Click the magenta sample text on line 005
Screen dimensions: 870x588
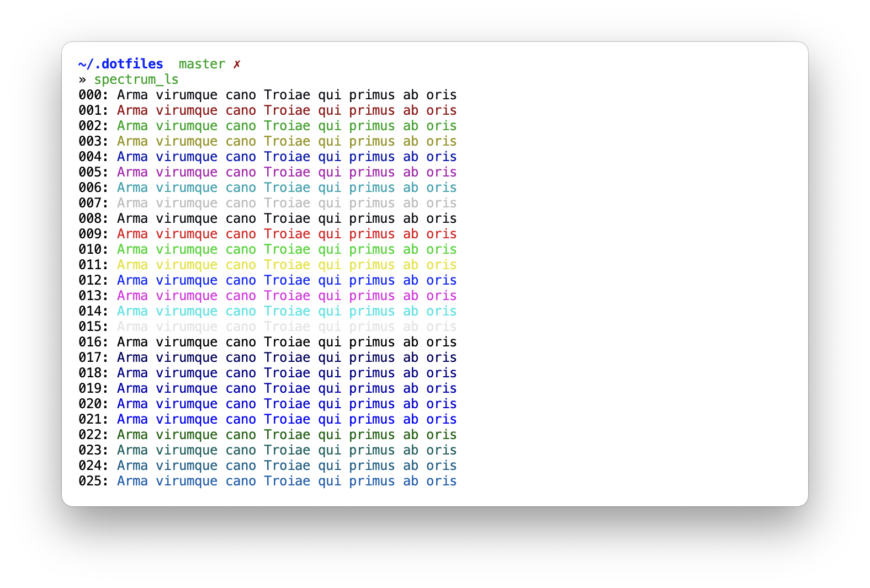click(287, 173)
